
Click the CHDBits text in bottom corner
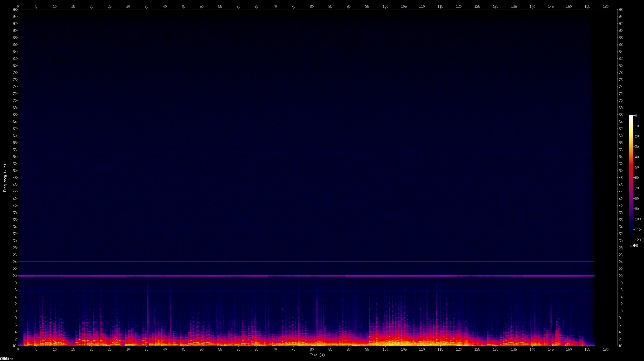[x=7, y=359]
